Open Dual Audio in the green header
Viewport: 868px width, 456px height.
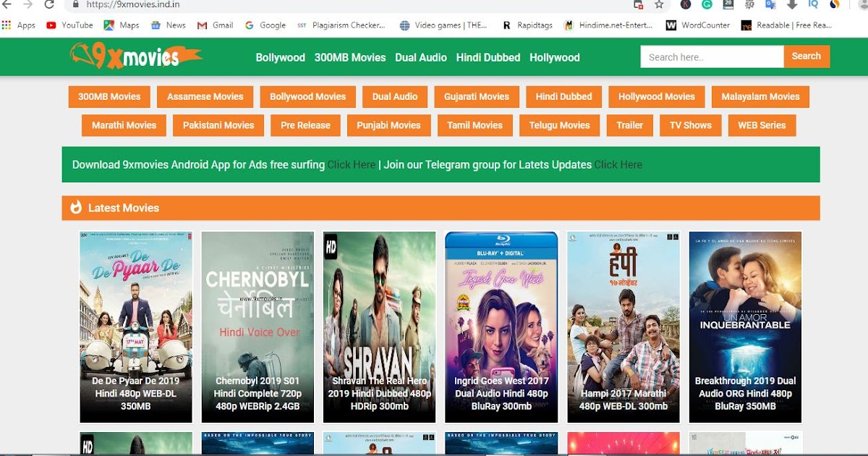421,57
